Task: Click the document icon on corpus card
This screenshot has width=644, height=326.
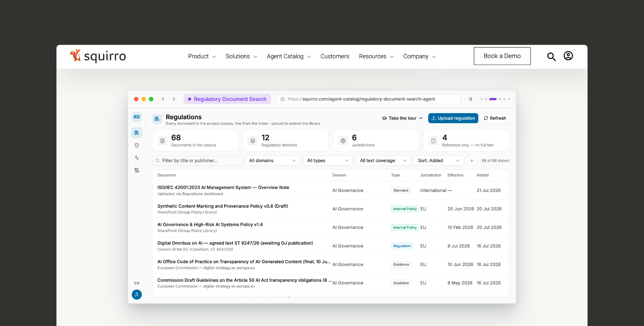Action: pyautogui.click(x=163, y=141)
